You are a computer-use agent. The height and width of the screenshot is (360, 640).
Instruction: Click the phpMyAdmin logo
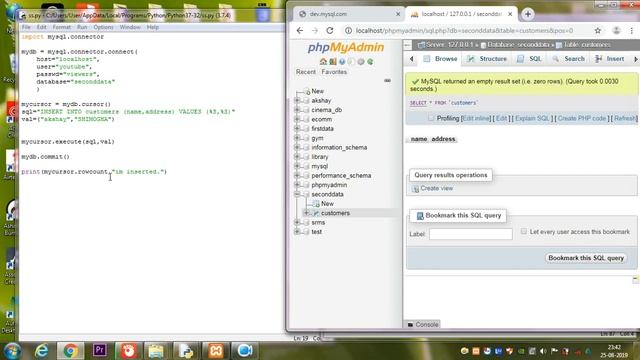pyautogui.click(x=346, y=47)
